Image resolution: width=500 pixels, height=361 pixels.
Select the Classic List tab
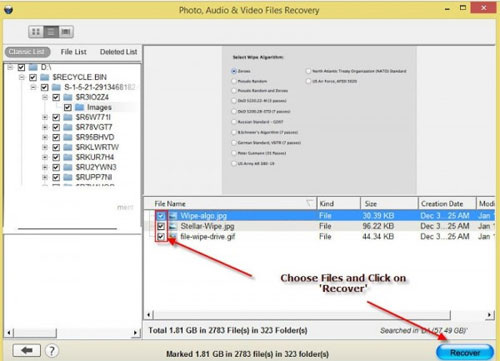tap(27, 52)
